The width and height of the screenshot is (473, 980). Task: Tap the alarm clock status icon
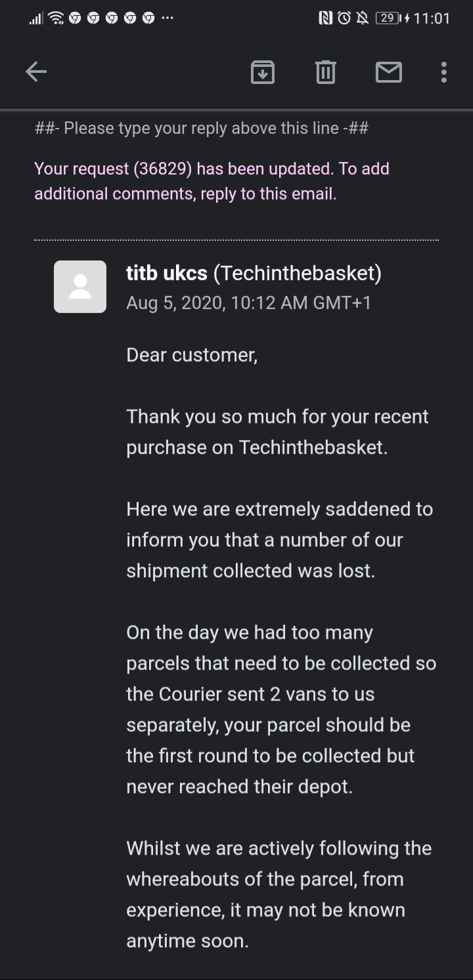tap(344, 18)
